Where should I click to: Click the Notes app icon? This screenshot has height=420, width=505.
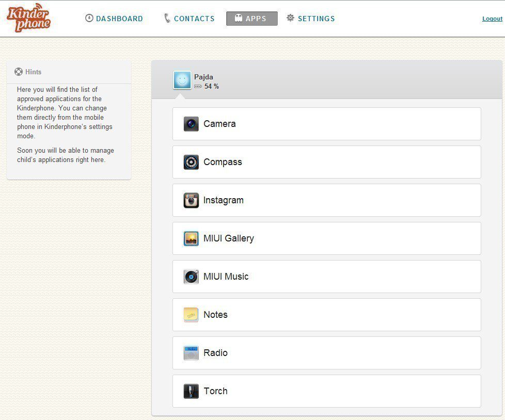click(x=191, y=315)
